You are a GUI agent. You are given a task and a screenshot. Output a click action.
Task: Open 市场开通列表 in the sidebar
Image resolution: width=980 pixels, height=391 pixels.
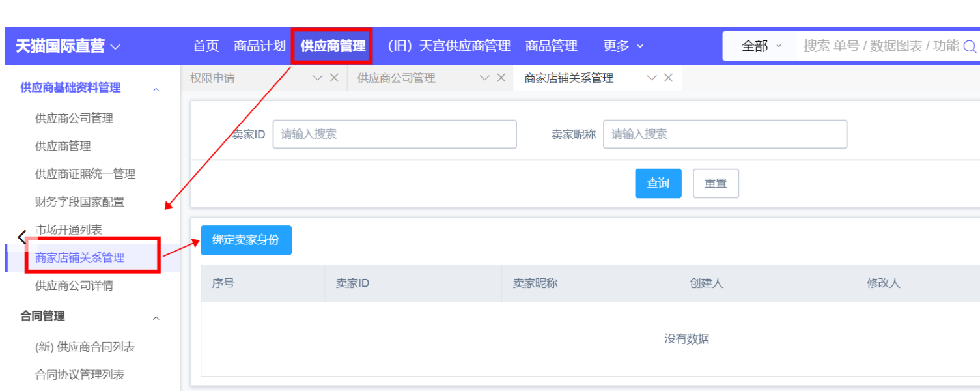[x=68, y=230]
